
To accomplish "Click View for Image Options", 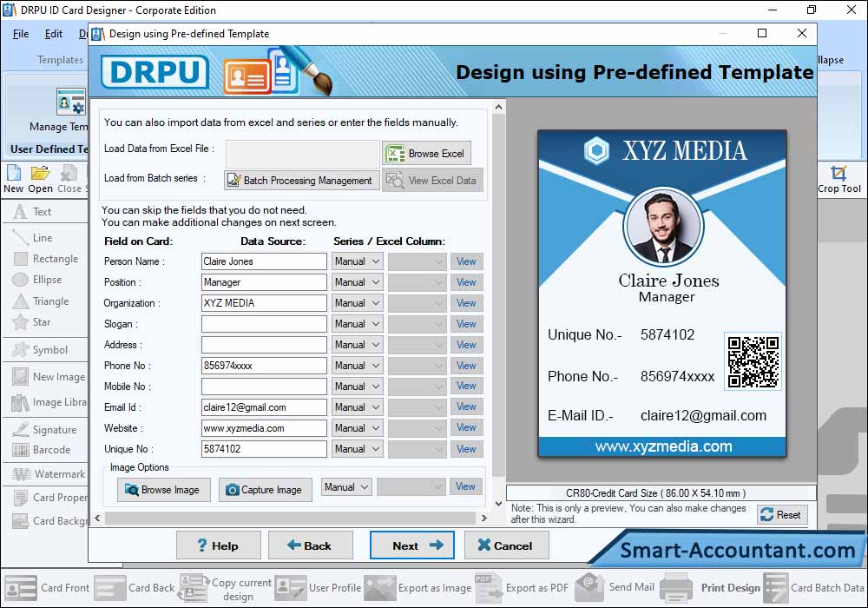I will pyautogui.click(x=465, y=486).
